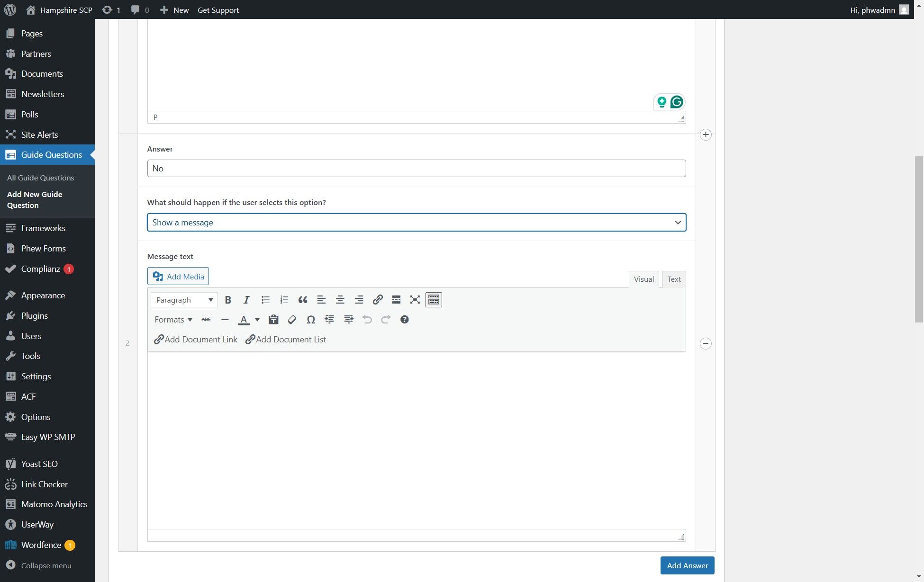Viewport: 924px width, 582px height.
Task: Click the special character omega icon
Action: pos(311,320)
